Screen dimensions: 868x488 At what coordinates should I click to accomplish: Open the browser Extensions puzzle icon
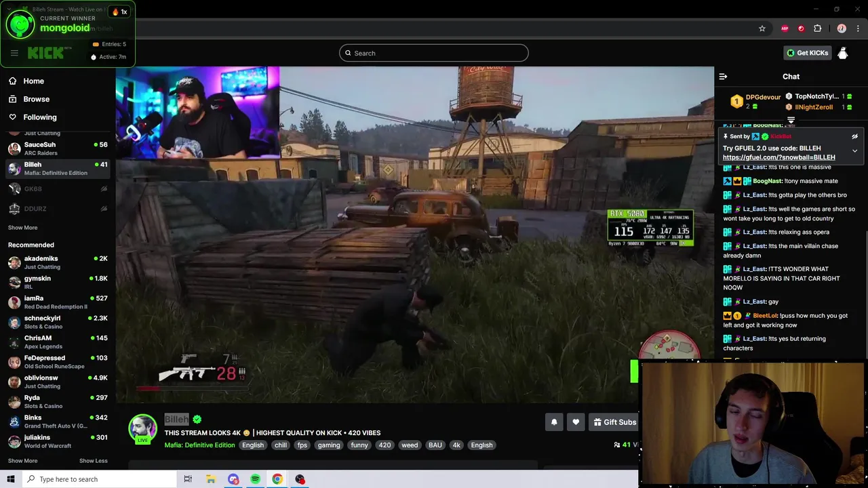coord(817,28)
